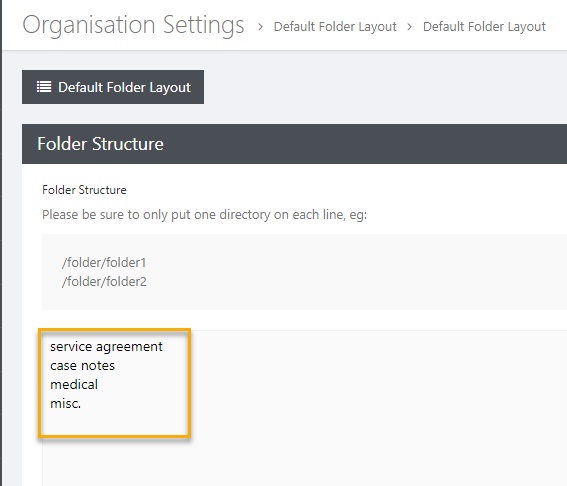Open the first Default Folder Layout breadcrumb link
This screenshot has height=486, width=567.
(335, 27)
